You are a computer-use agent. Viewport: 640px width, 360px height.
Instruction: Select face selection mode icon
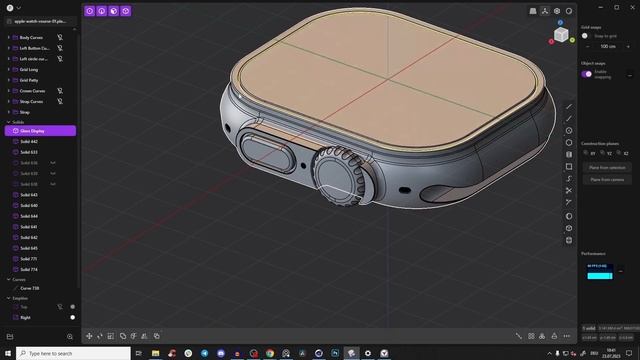[113, 11]
